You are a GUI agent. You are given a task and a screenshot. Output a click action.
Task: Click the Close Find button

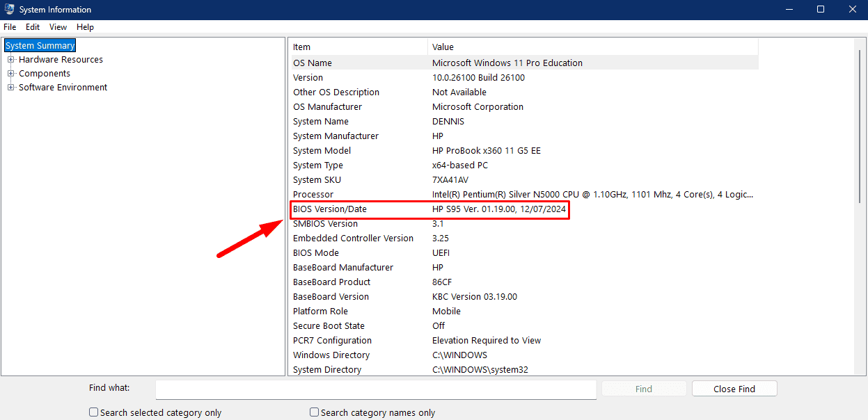[x=734, y=389]
